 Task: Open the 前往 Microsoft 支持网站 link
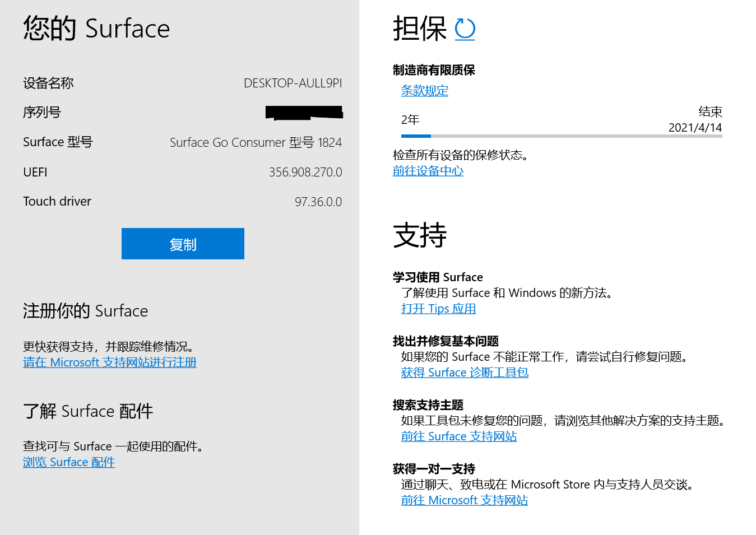click(465, 500)
